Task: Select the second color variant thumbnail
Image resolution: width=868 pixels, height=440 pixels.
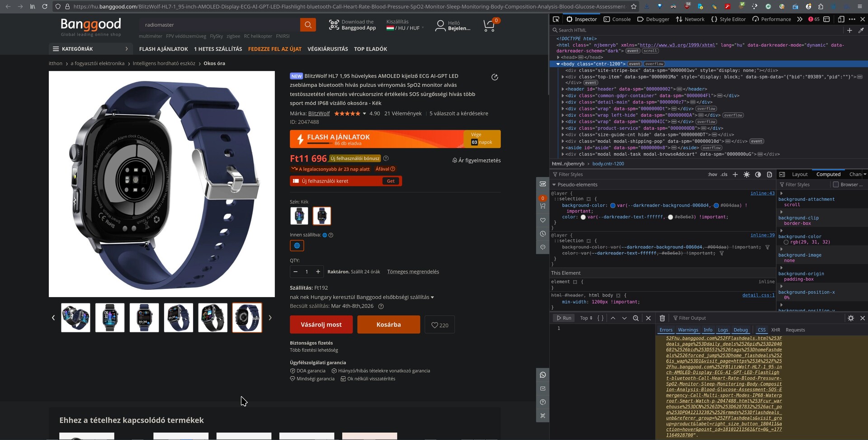Action: pyautogui.click(x=322, y=216)
